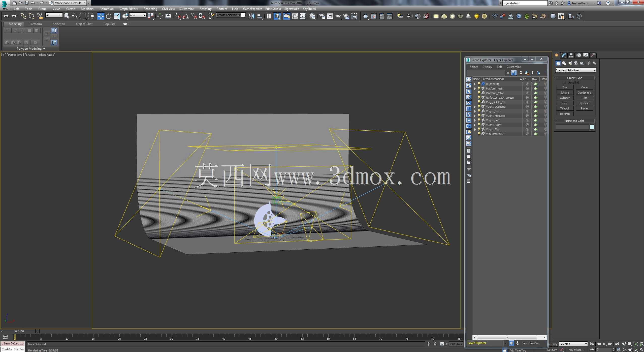Screen dimensions: 644x352
Task: Enable the AutoGrid checkbox
Action: [x=564, y=82]
